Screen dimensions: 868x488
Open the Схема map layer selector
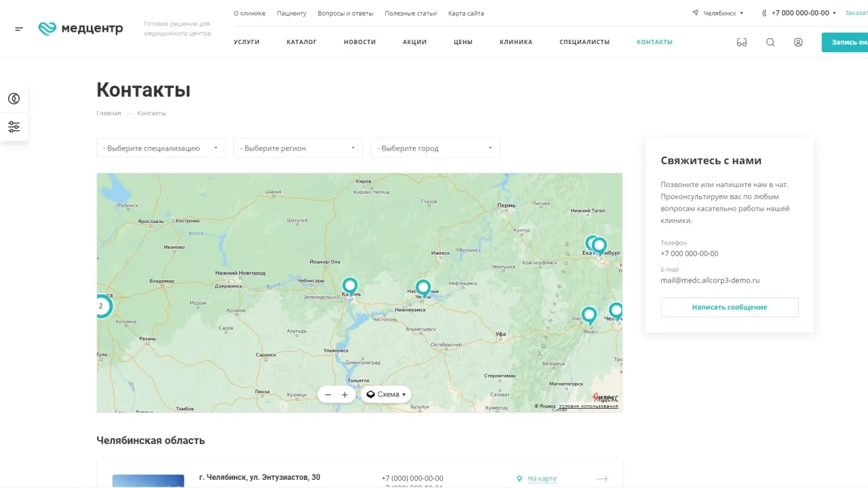click(386, 394)
